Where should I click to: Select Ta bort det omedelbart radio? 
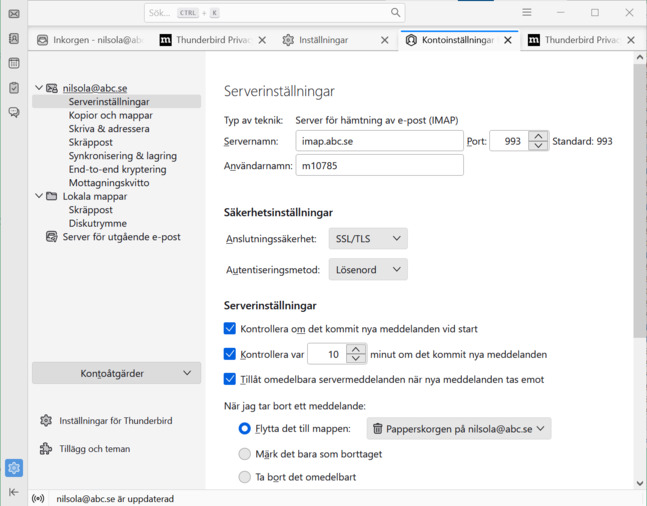(245, 477)
